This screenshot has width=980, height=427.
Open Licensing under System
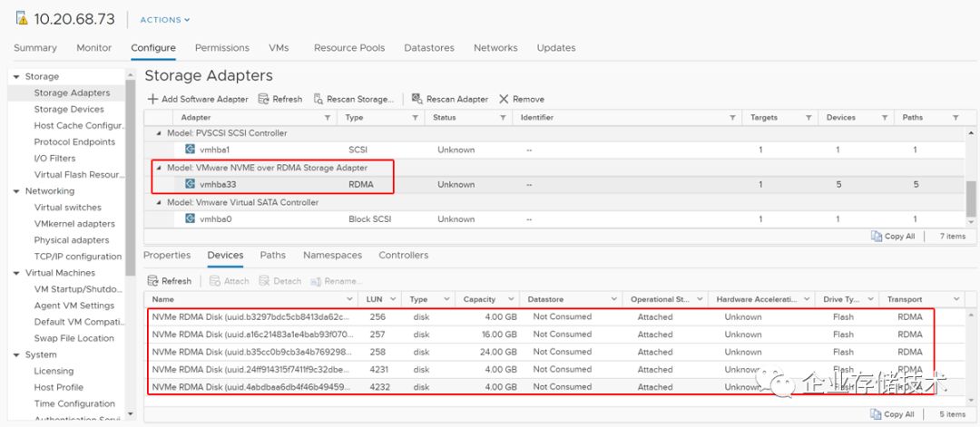54,371
